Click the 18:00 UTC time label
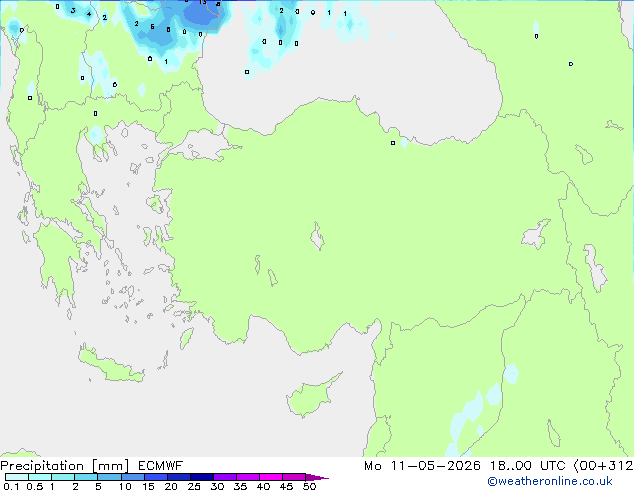The height and width of the screenshot is (490, 634). pos(527,466)
